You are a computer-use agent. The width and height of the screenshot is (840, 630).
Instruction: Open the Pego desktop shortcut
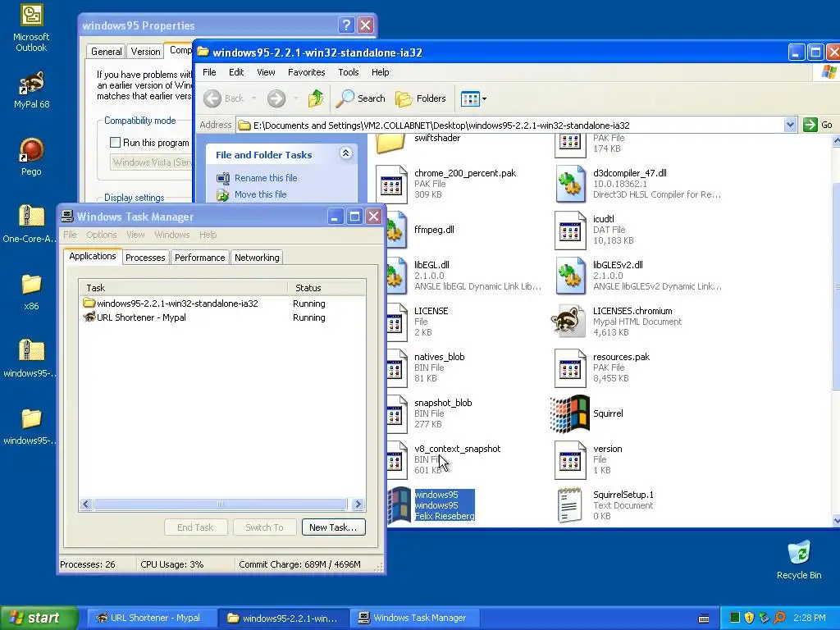31,157
